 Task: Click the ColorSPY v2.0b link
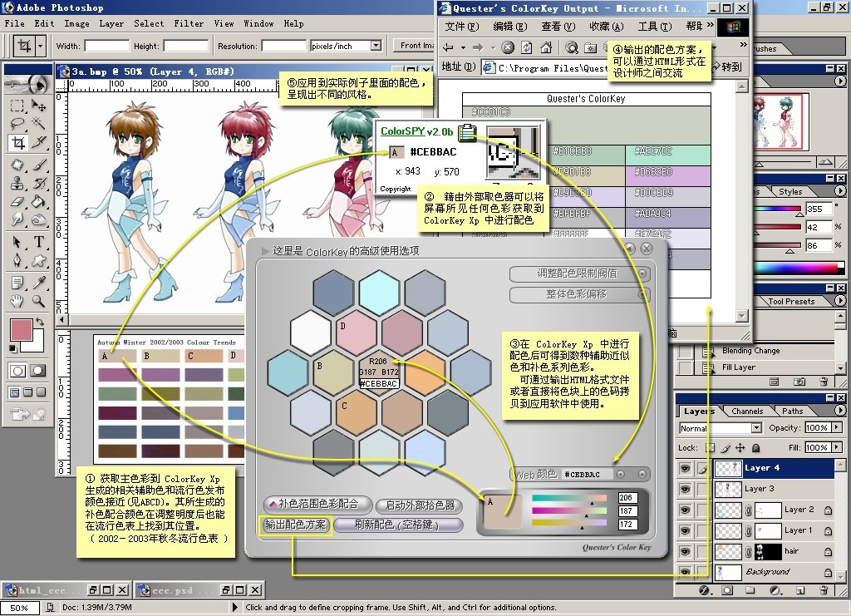pos(416,131)
